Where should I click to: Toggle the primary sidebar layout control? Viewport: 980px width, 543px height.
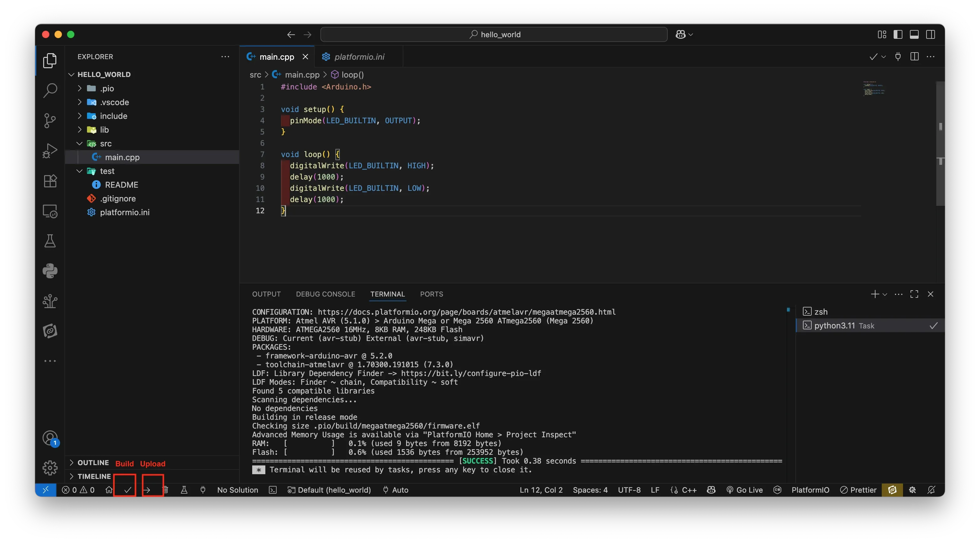[898, 34]
